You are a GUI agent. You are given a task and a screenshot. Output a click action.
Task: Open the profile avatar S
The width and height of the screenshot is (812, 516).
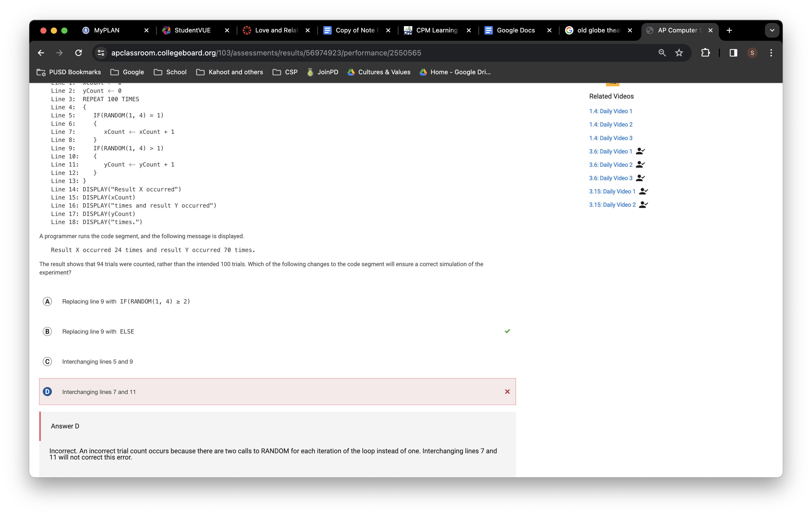click(752, 53)
